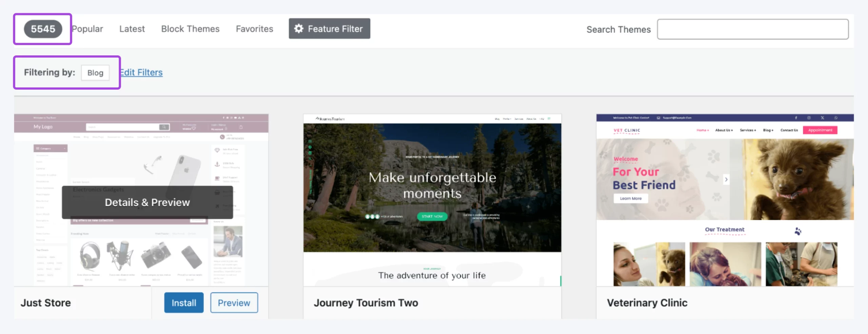Open the Feature Filter button

tap(329, 29)
